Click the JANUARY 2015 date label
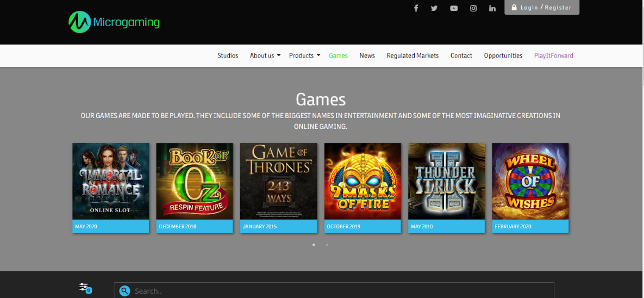644x298 pixels. [260, 226]
